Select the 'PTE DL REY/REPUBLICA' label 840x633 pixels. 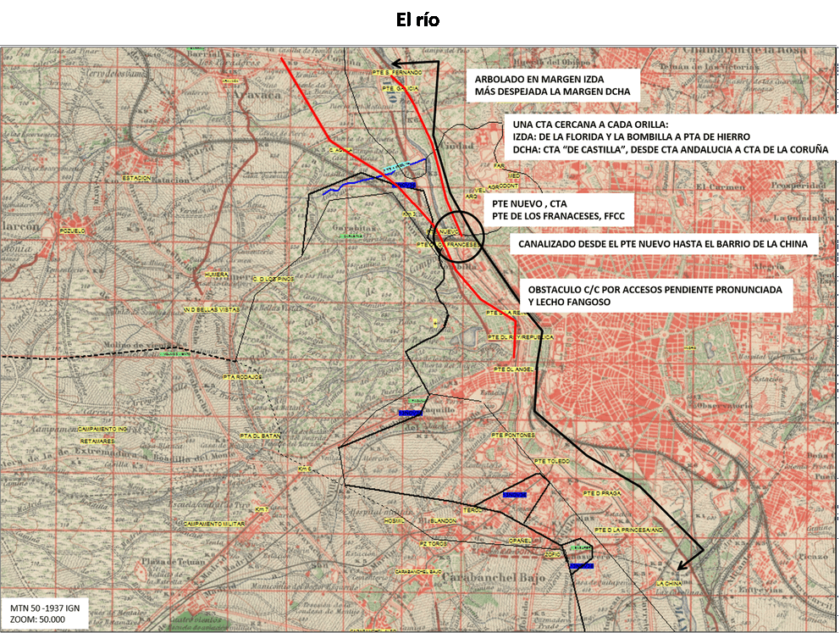(520, 337)
